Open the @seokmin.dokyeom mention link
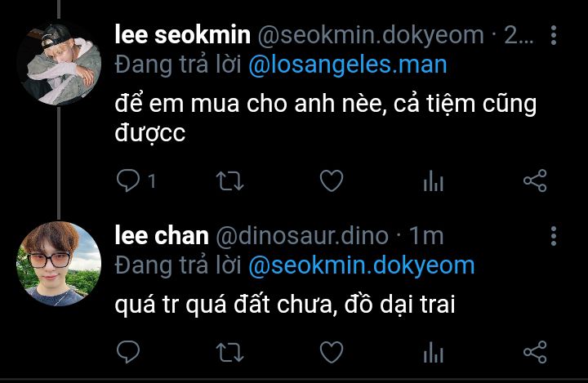The image size is (588, 383). [x=362, y=266]
